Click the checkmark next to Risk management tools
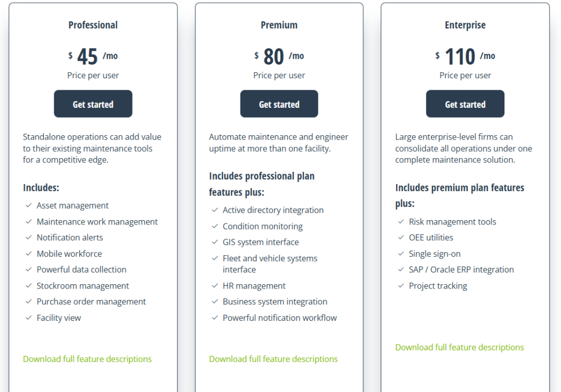561x392 pixels. pyautogui.click(x=400, y=222)
